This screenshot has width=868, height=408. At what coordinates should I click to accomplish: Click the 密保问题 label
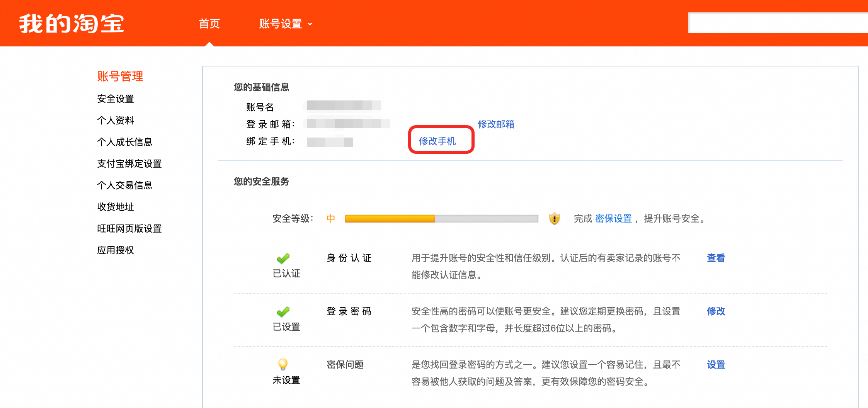click(345, 365)
